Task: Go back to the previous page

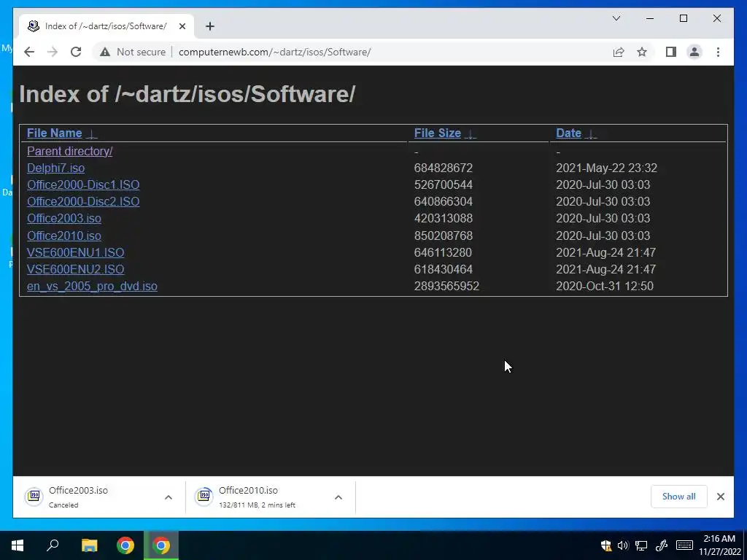Action: [29, 52]
